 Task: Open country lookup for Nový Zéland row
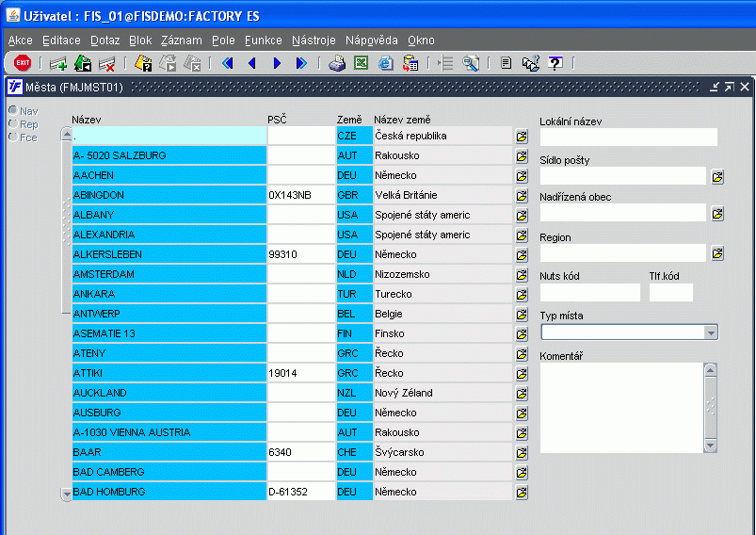tap(522, 394)
